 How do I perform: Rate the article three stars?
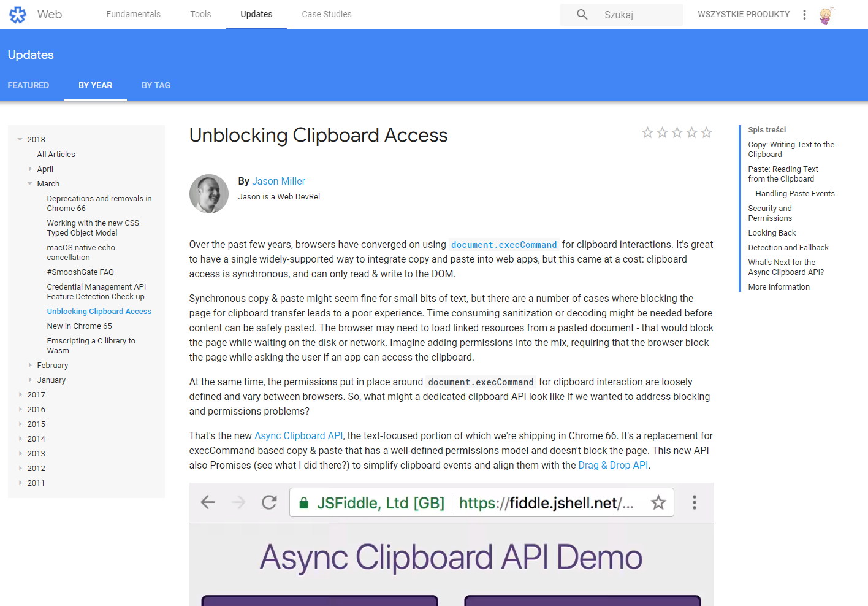point(677,132)
